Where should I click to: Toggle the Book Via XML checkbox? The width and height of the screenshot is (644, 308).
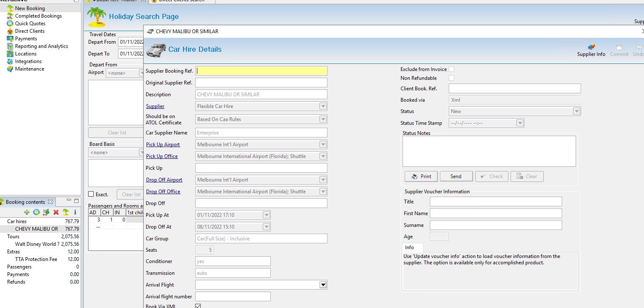[x=198, y=306]
